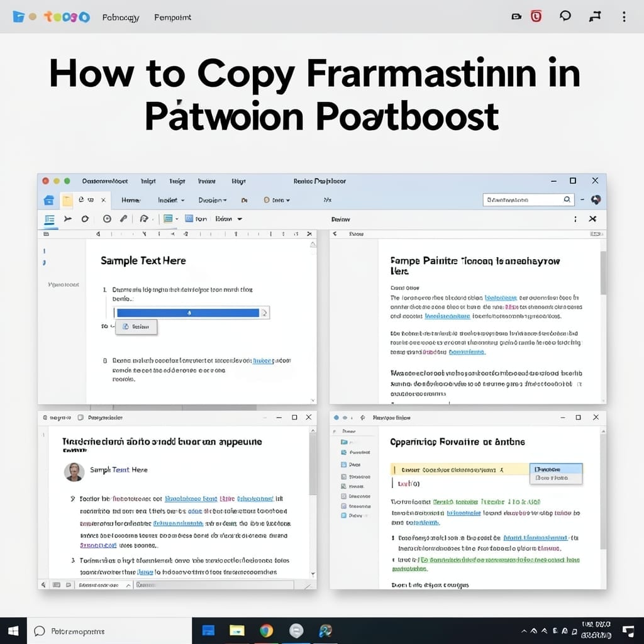
Task: Click the taskbar search box
Action: 109,631
